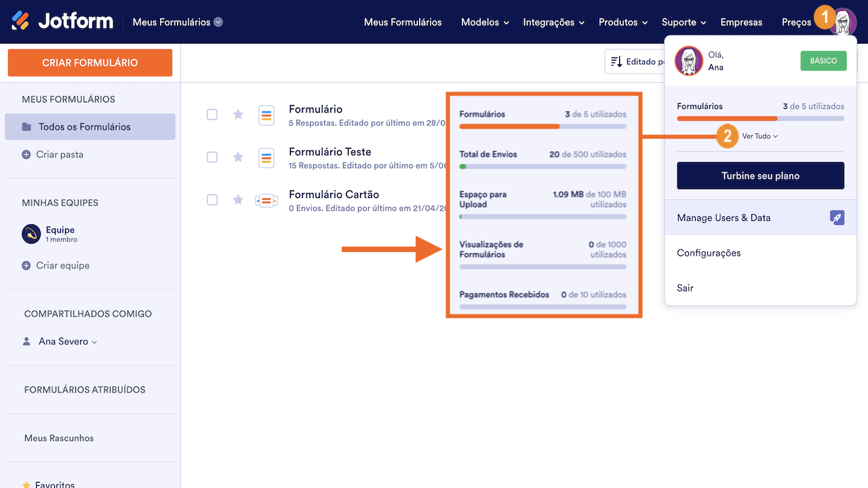Open Configurações from the account menu
Screen dimensions: 868x488
(760, 253)
